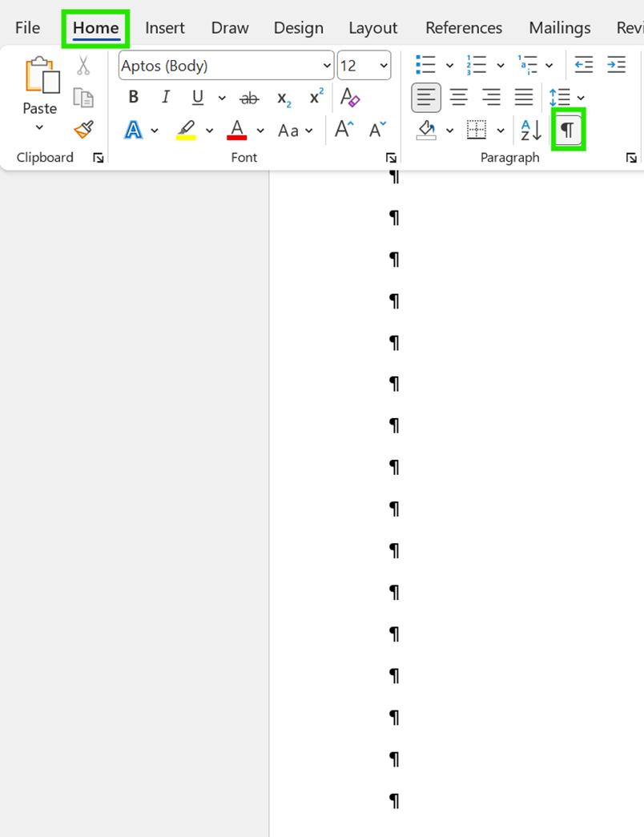The height and width of the screenshot is (837, 644).
Task: Toggle Bold formatting
Action: click(x=134, y=97)
